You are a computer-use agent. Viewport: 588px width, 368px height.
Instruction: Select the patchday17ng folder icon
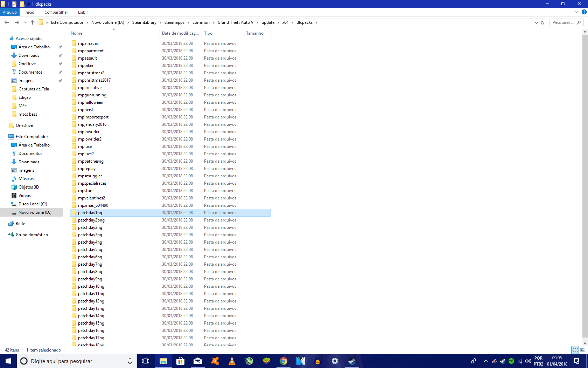[x=74, y=338]
